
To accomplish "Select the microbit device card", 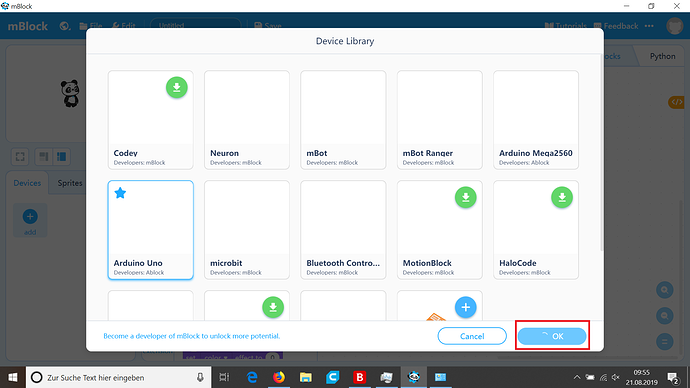I will (x=247, y=230).
